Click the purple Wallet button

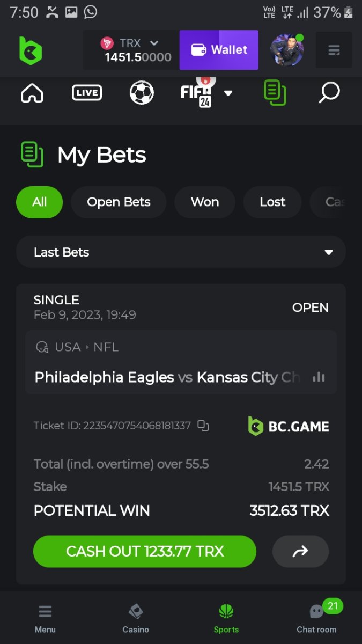219,50
